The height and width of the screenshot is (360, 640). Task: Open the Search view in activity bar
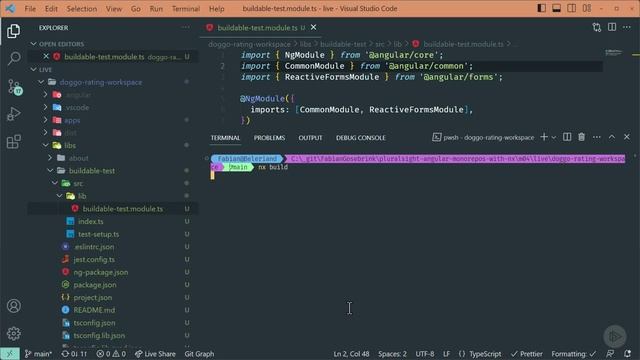click(13, 58)
